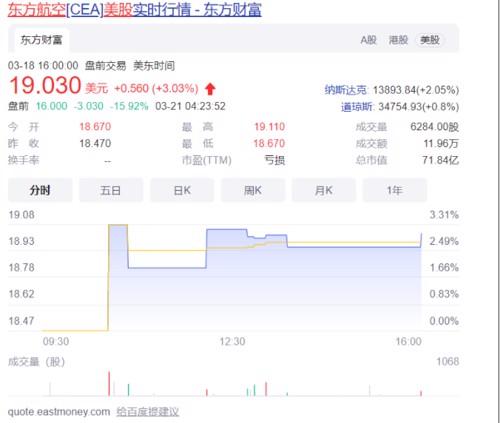Open the 东方航空[CEA]美股实时行情 title link
This screenshot has width=500, height=423.
coord(134,10)
